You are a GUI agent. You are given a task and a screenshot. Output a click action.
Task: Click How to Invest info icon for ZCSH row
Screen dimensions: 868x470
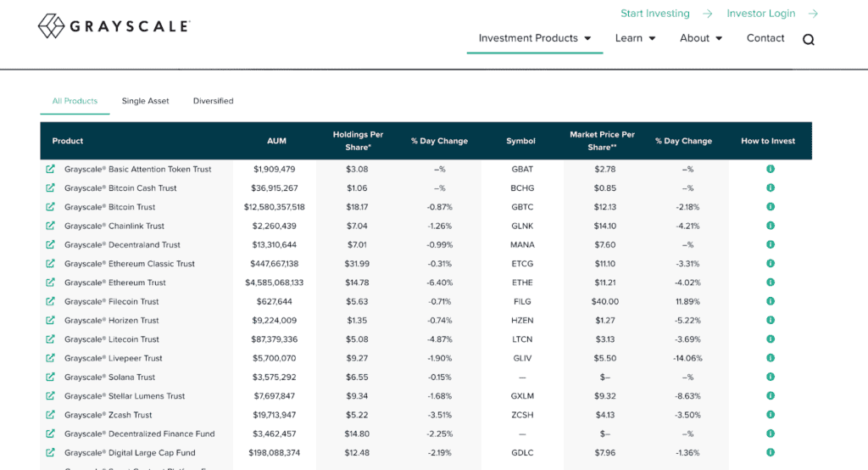[x=770, y=415]
